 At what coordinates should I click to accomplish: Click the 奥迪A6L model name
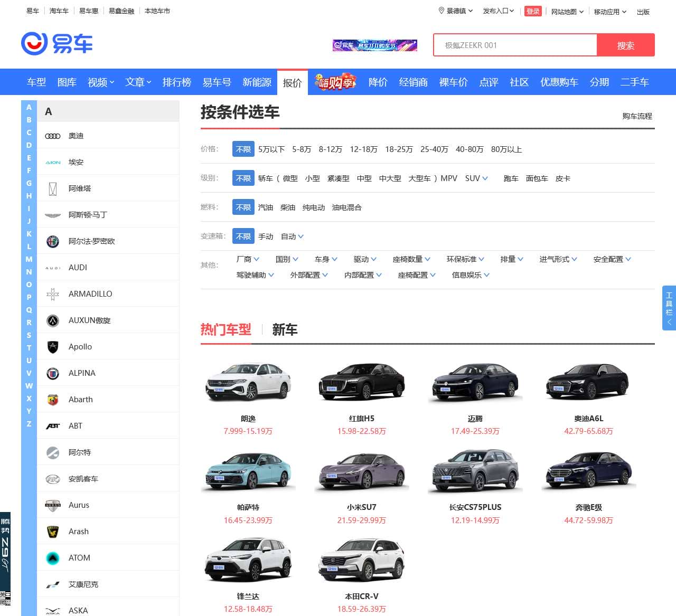click(x=589, y=419)
